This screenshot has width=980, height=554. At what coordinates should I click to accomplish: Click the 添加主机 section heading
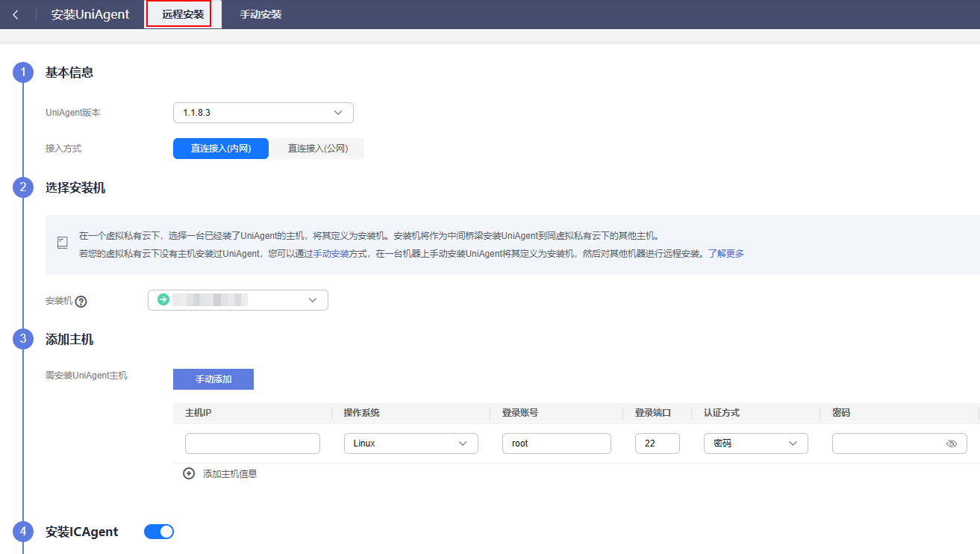point(69,339)
